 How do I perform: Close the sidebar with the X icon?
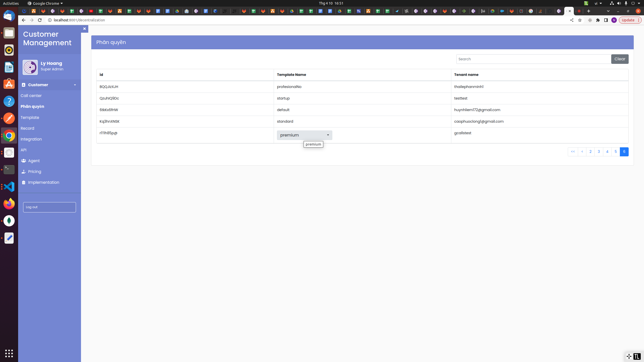[85, 29]
